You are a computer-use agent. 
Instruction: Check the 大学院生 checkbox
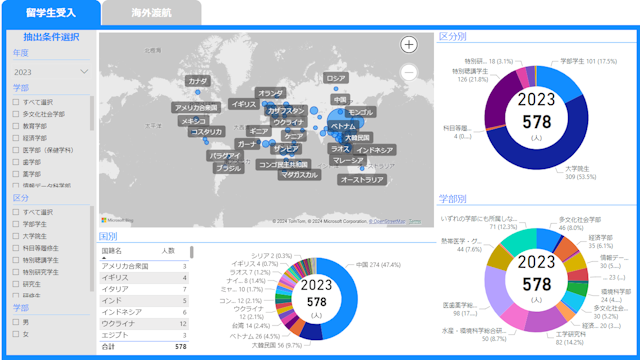(x=16, y=236)
